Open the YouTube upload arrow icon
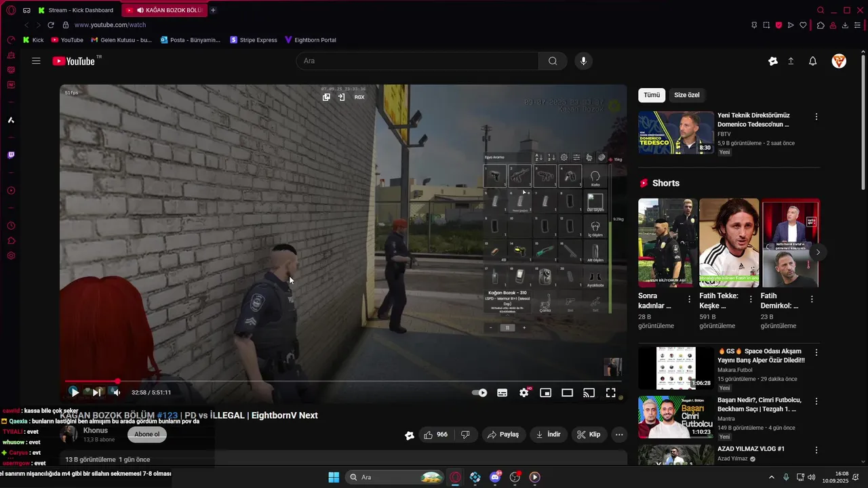868x488 pixels. 791,61
